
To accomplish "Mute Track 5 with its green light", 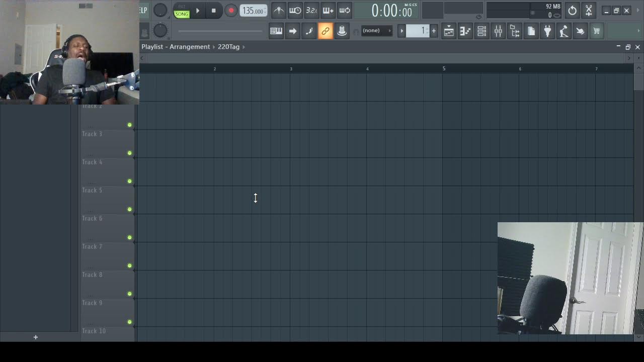I will (x=129, y=209).
